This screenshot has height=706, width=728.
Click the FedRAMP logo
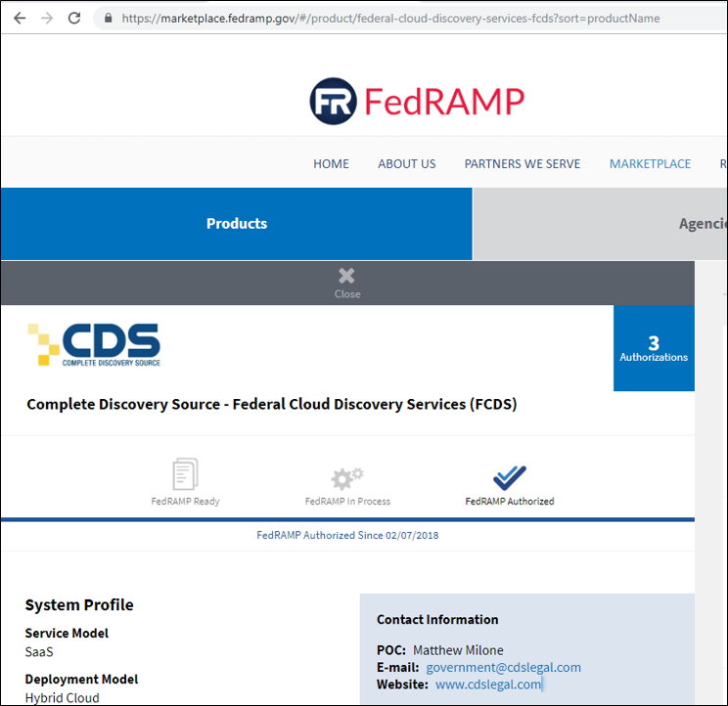tap(417, 101)
